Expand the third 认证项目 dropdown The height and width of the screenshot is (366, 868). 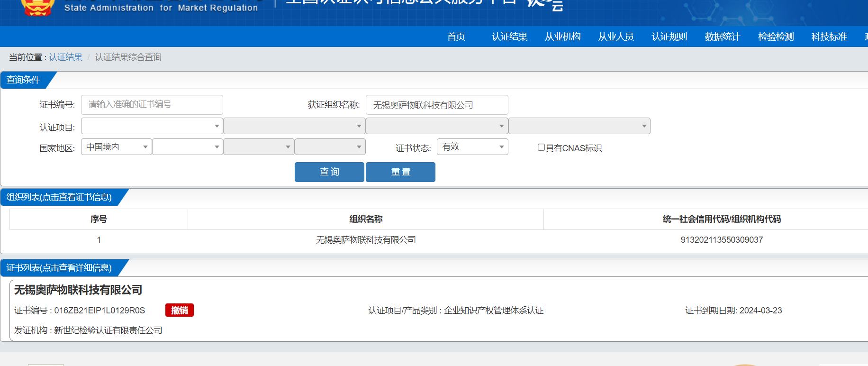point(437,126)
